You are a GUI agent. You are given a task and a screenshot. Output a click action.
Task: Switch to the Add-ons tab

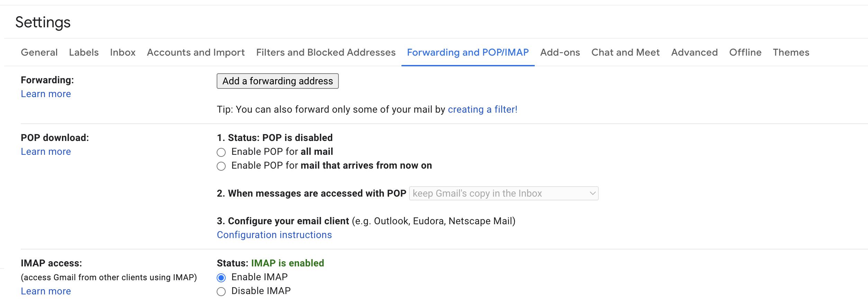[x=560, y=53]
